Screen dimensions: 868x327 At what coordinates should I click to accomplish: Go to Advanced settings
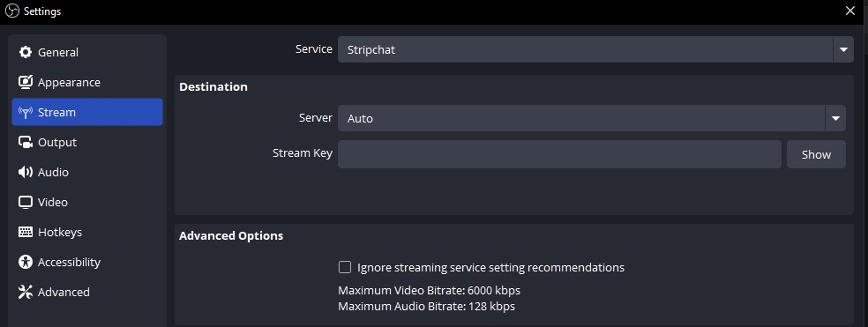[87, 292]
